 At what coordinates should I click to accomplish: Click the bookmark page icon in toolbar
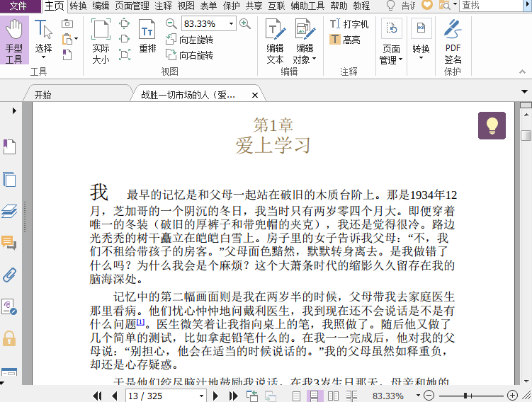67,54
